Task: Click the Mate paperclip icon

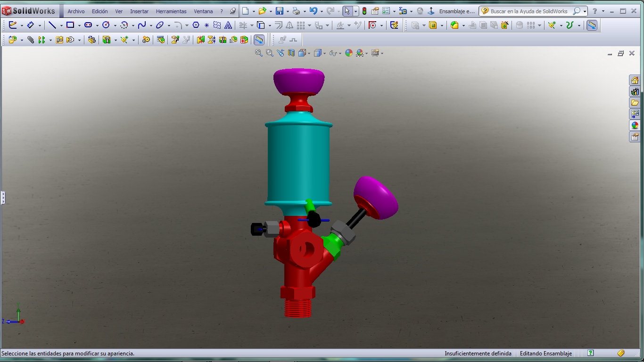Action: 30,40
